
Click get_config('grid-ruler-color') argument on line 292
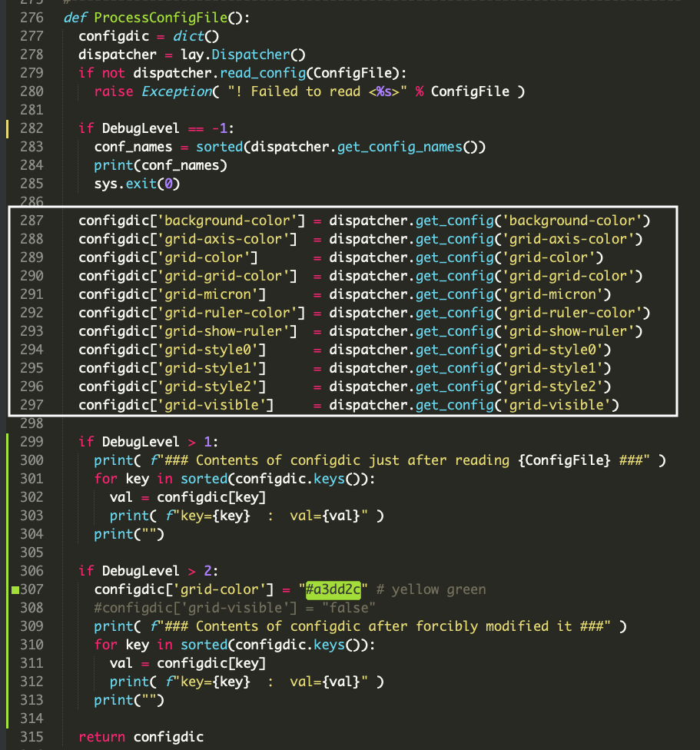coord(576,313)
